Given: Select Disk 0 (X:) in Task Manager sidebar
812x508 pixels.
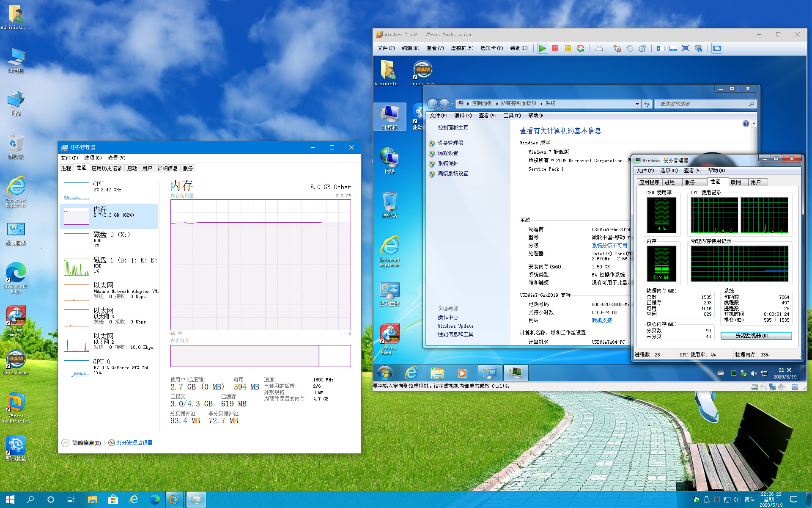Looking at the screenshot, I should 109,241.
